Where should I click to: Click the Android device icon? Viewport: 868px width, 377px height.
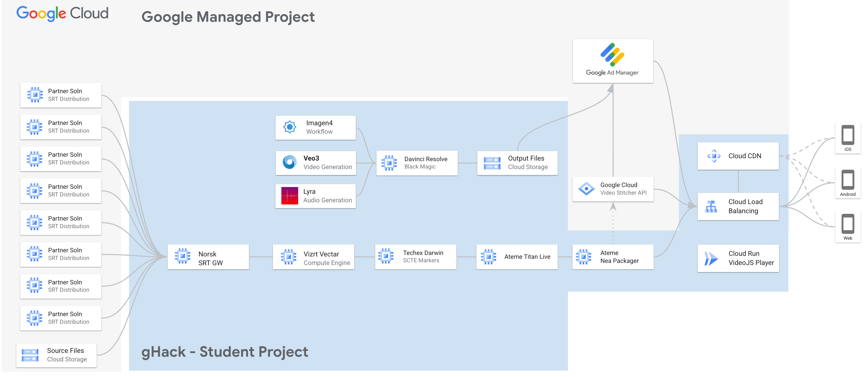tap(847, 180)
